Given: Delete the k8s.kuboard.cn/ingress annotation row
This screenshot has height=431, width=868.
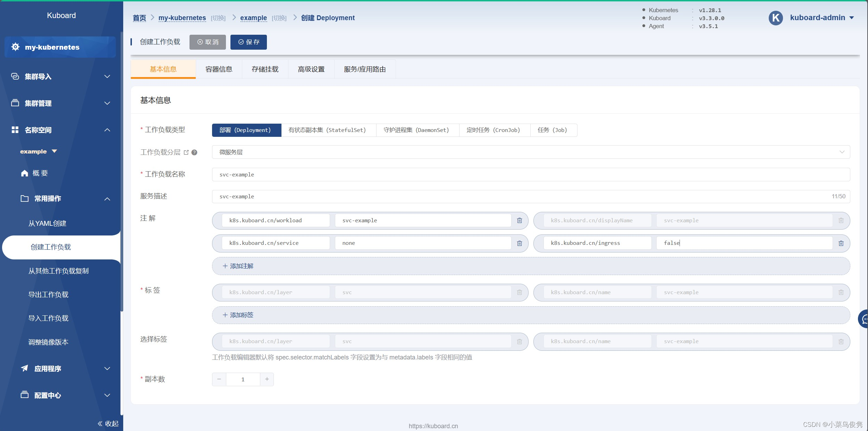Looking at the screenshot, I should coord(841,243).
